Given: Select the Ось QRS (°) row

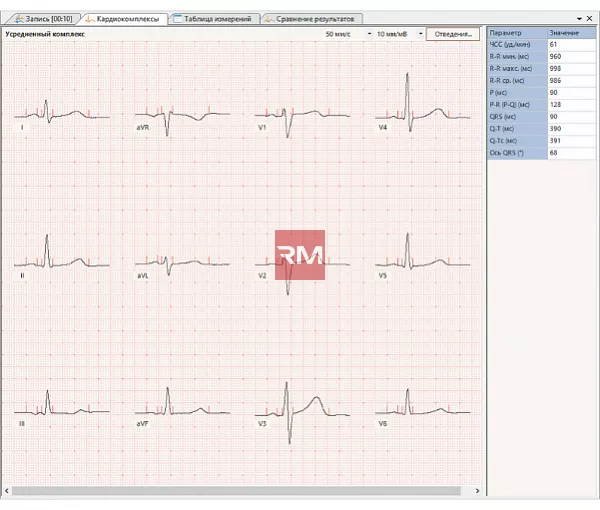Looking at the screenshot, I should 541,153.
